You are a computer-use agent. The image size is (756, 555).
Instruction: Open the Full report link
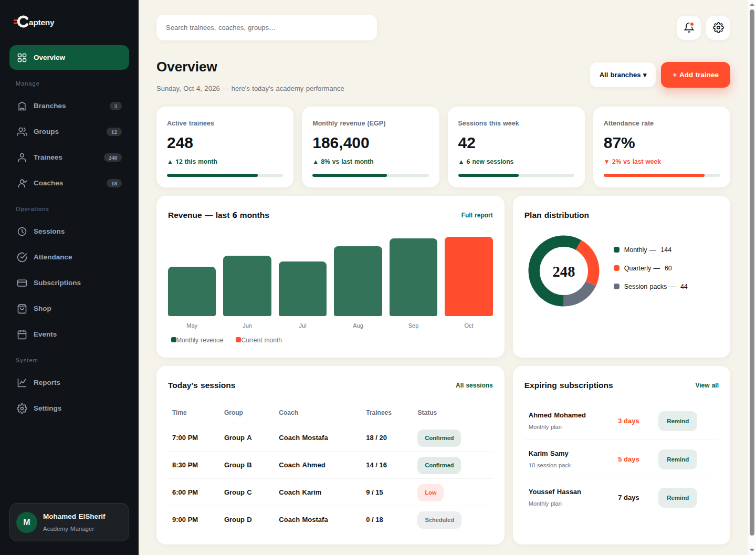click(477, 215)
